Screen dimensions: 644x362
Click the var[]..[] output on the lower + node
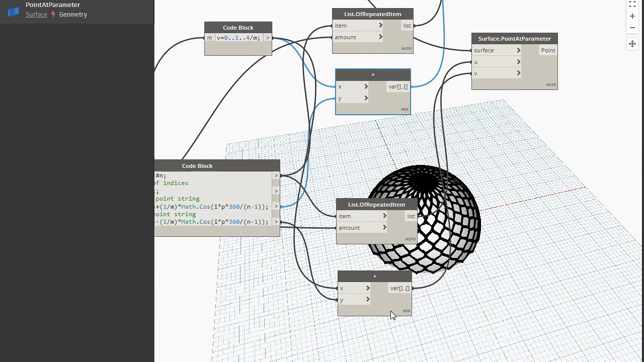pos(400,289)
